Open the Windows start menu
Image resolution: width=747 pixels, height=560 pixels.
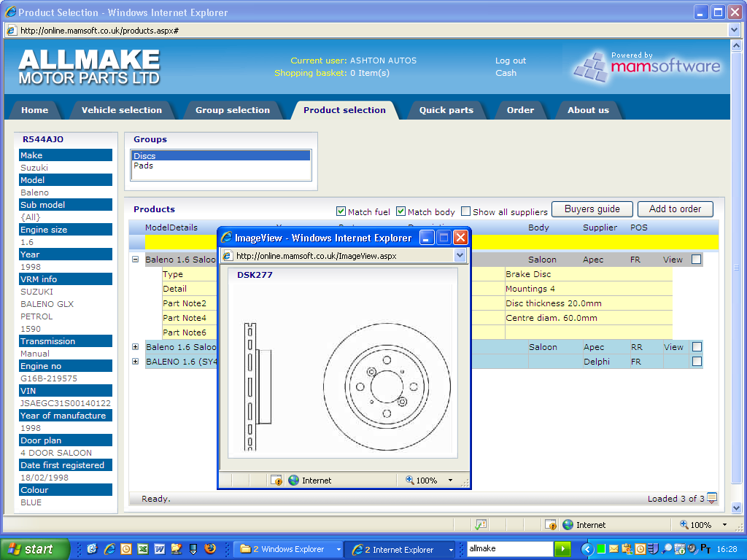coord(34,549)
